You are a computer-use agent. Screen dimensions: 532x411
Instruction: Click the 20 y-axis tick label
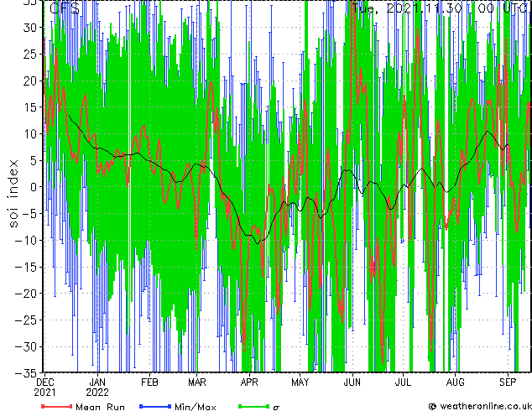click(x=29, y=81)
